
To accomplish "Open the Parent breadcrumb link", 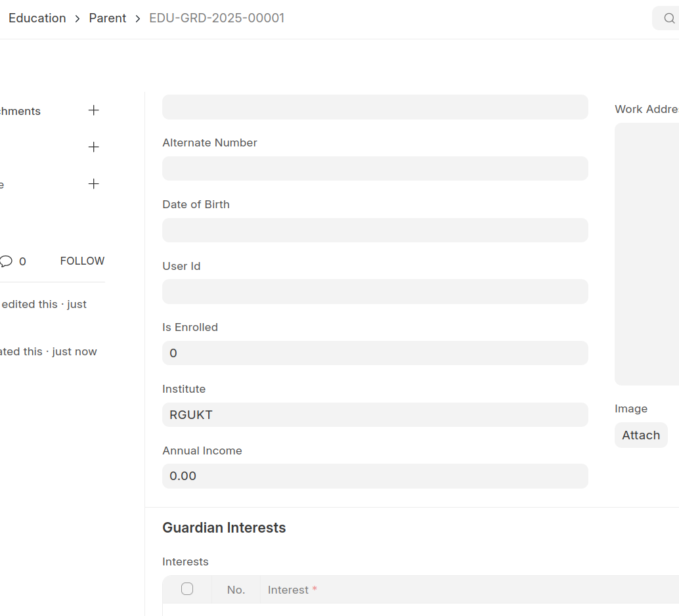I will (x=108, y=18).
